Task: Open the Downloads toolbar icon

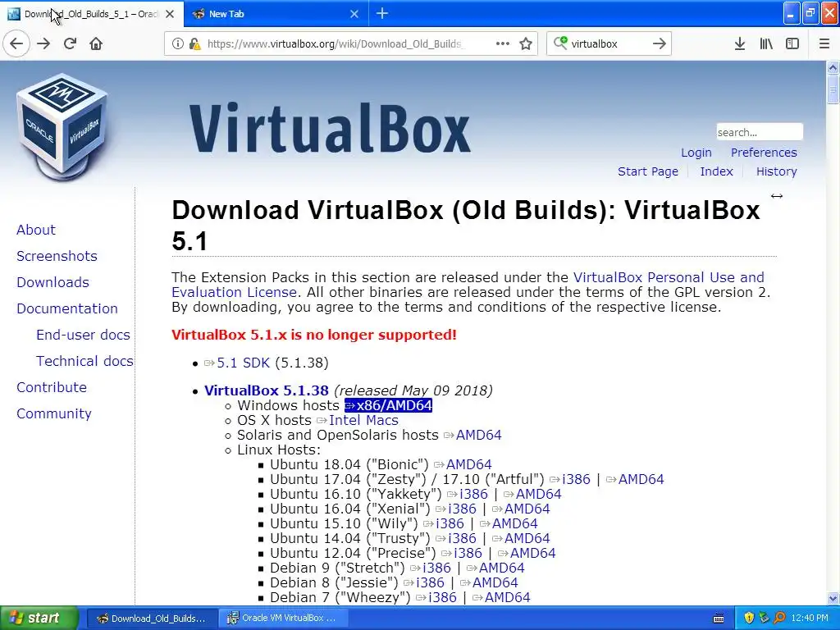Action: click(x=740, y=44)
